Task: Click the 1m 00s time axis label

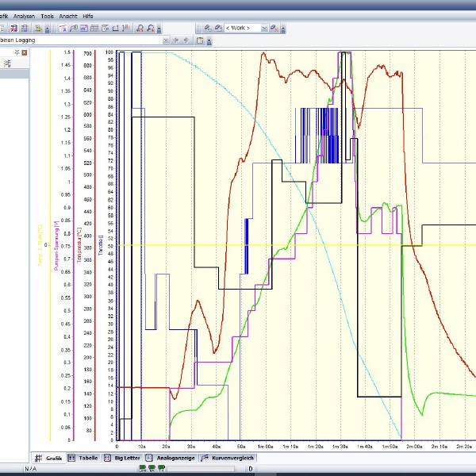Action: click(x=265, y=447)
